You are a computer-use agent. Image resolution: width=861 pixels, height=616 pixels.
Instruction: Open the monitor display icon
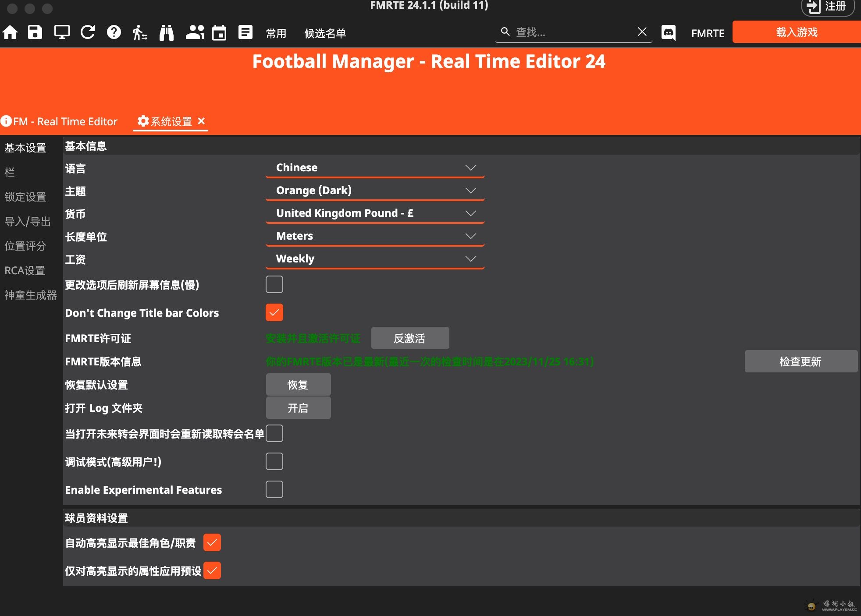61,32
